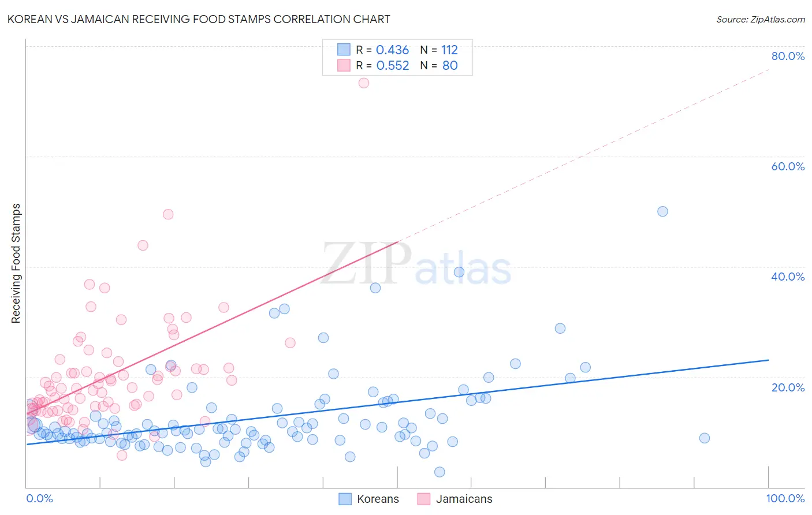Click the highest pink outlier point near 75%
812x515 pixels.
pos(364,83)
